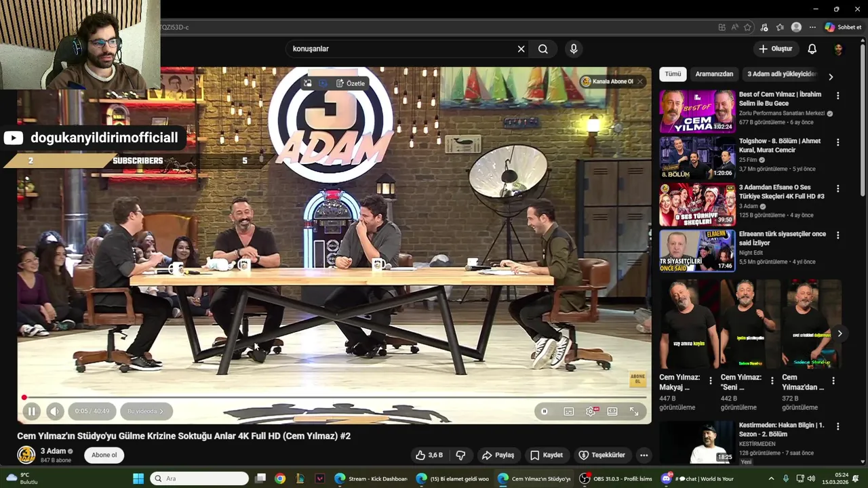Like the video showing 3,6 B
The image size is (868, 488).
(x=429, y=455)
